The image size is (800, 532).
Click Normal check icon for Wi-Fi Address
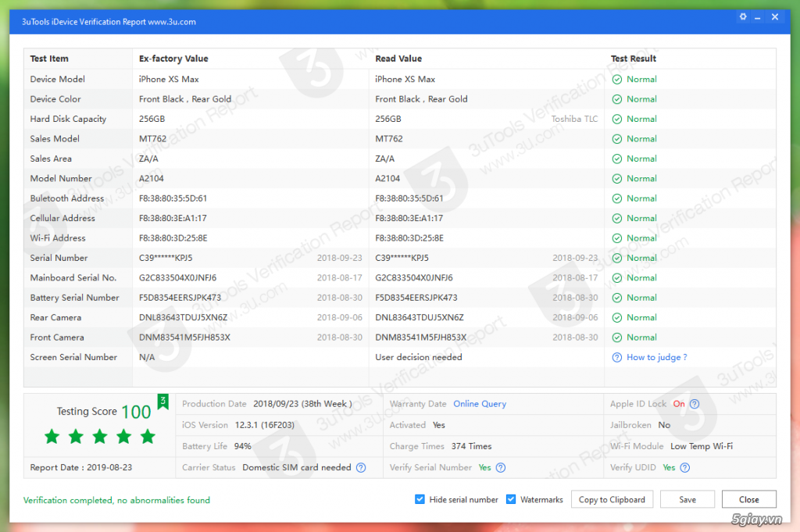[617, 238]
